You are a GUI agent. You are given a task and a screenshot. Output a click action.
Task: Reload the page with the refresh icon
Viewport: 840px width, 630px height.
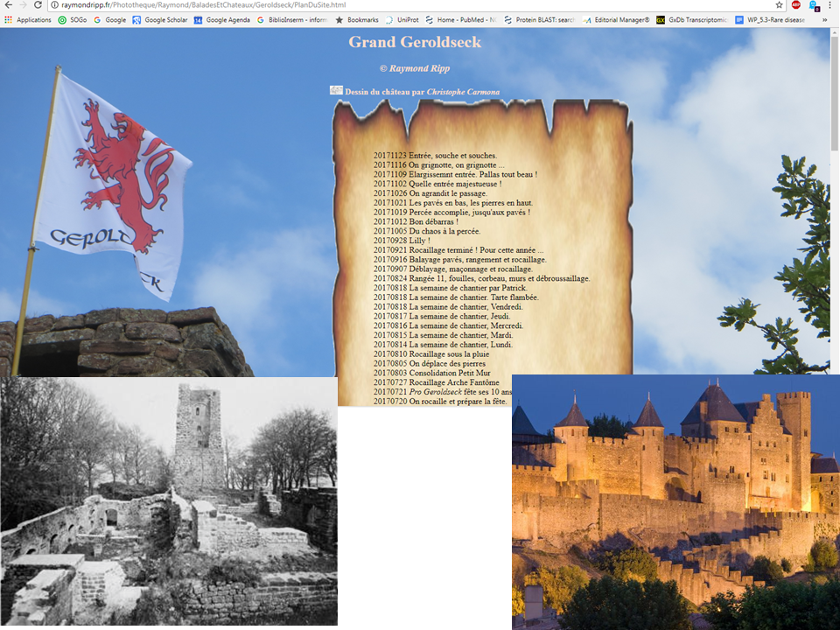tap(38, 5)
